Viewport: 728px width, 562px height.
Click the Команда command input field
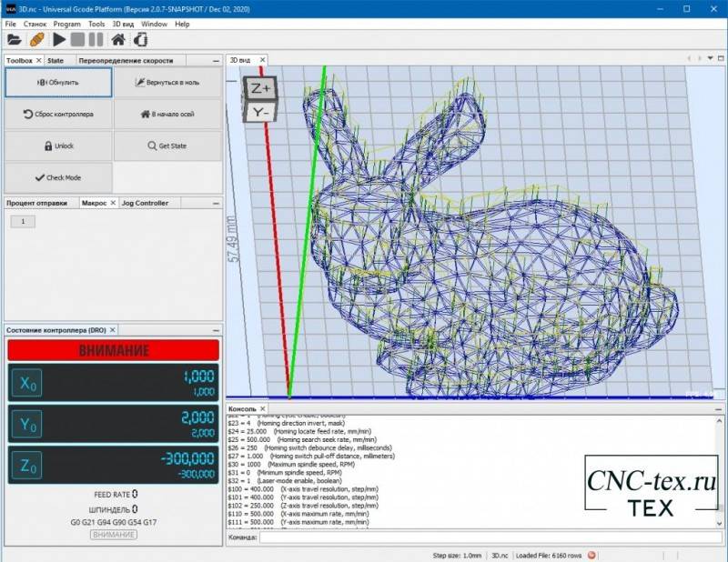pyautogui.click(x=490, y=537)
